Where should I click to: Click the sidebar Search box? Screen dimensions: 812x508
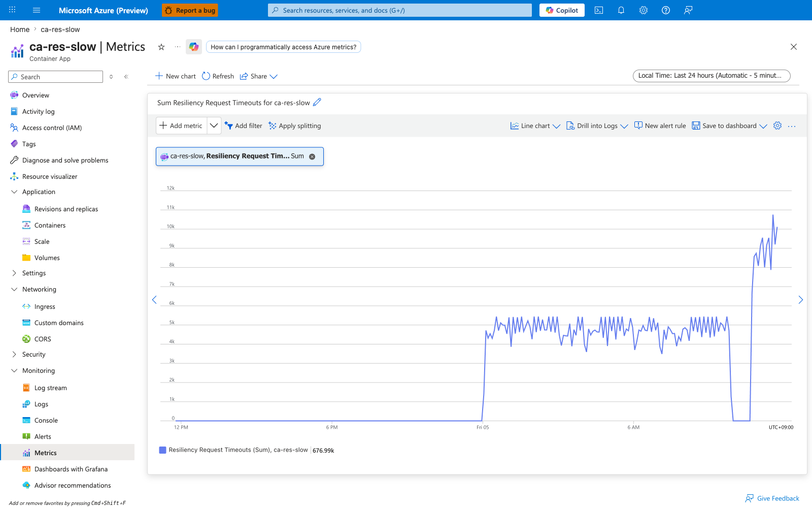point(56,77)
